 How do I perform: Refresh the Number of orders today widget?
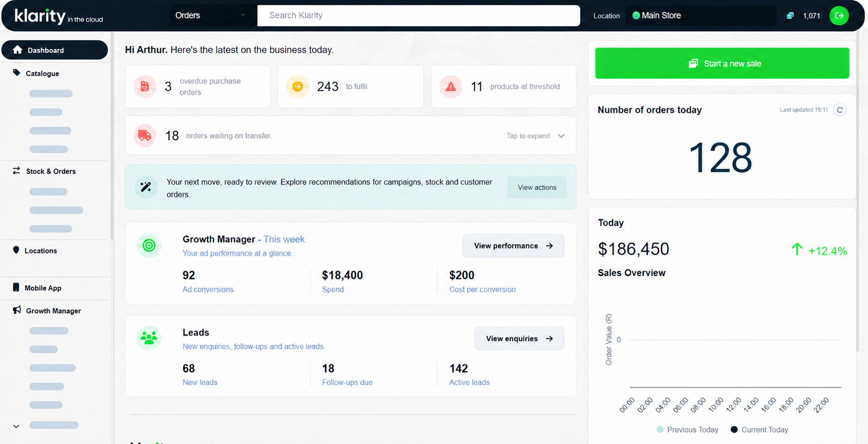(839, 110)
